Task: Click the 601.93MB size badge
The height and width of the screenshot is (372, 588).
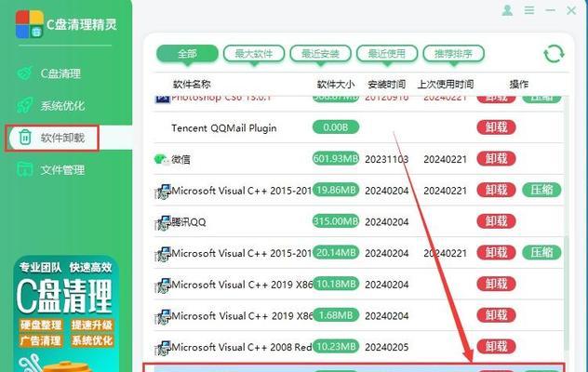Action: pos(336,159)
